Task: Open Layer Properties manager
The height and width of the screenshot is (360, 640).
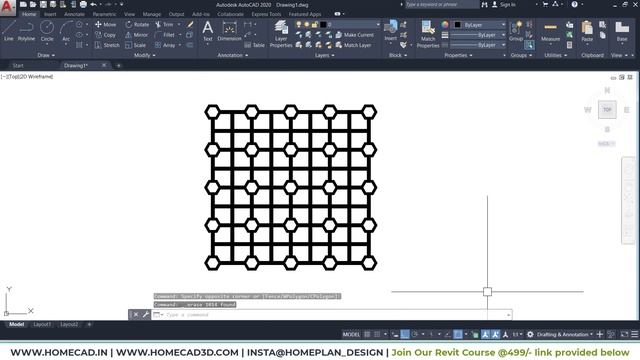Action: point(281,34)
